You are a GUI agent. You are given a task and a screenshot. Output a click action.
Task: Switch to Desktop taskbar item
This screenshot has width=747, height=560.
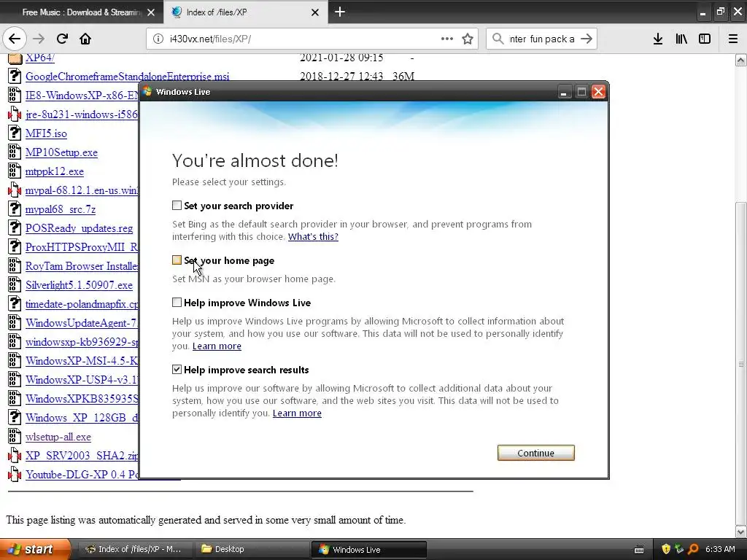click(x=251, y=549)
